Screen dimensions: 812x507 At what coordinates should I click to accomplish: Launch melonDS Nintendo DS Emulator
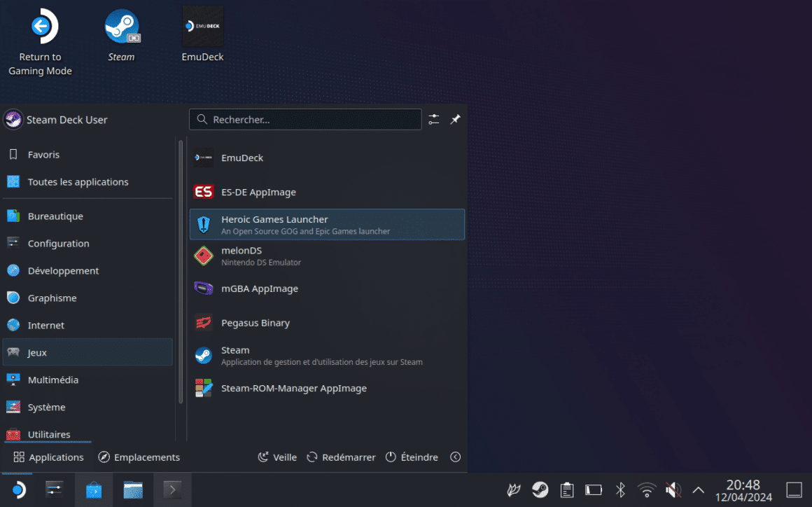pyautogui.click(x=328, y=256)
